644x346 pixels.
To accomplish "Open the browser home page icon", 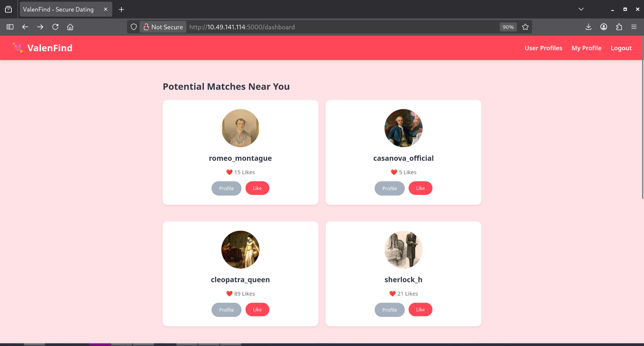I will pyautogui.click(x=70, y=27).
